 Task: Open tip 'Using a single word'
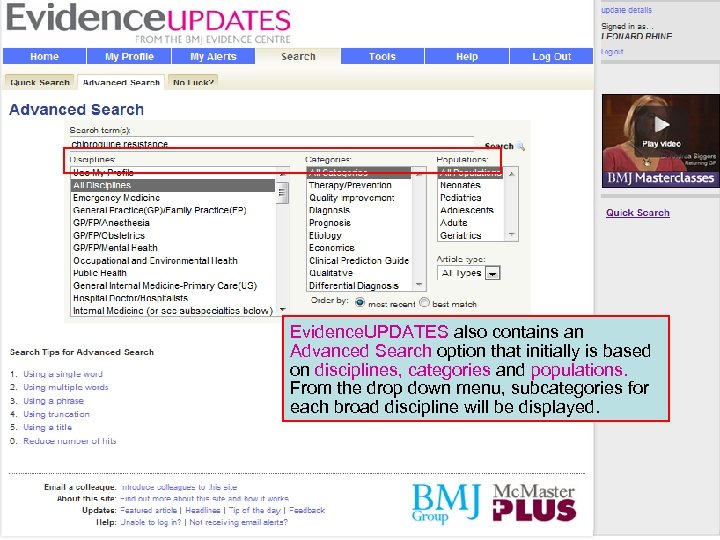pos(63,374)
